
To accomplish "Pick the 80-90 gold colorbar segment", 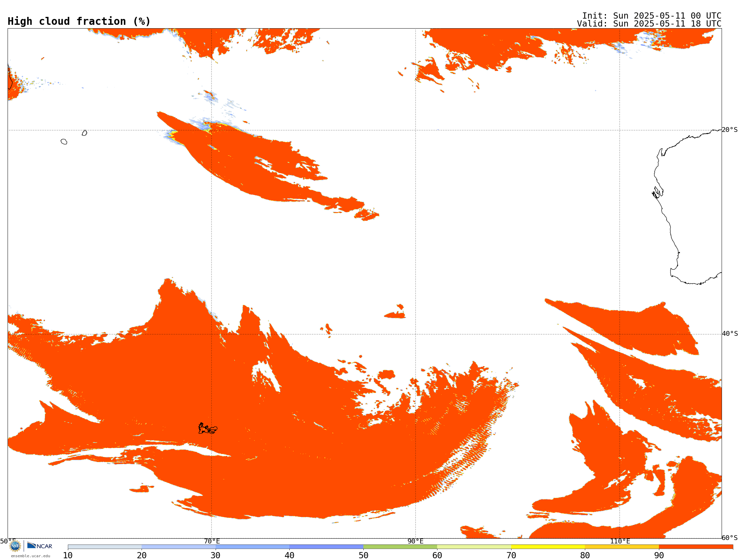I will pos(622,547).
